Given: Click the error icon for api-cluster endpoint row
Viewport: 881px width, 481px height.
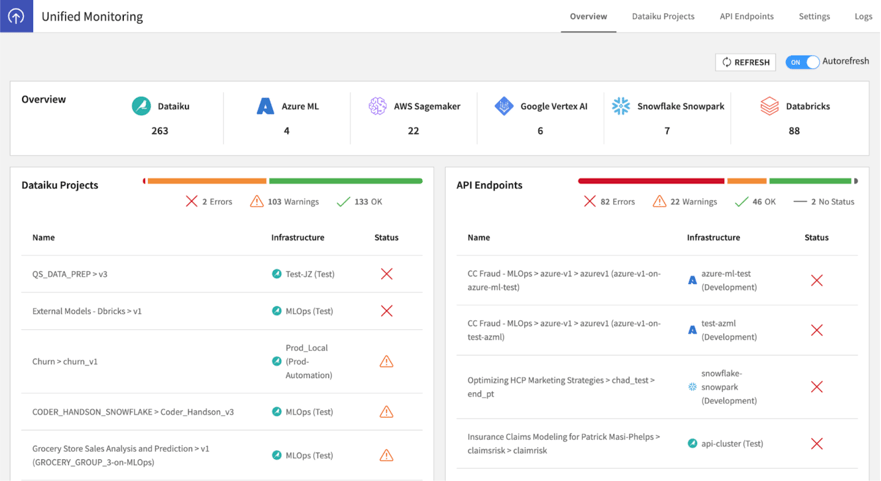Looking at the screenshot, I should (x=817, y=443).
